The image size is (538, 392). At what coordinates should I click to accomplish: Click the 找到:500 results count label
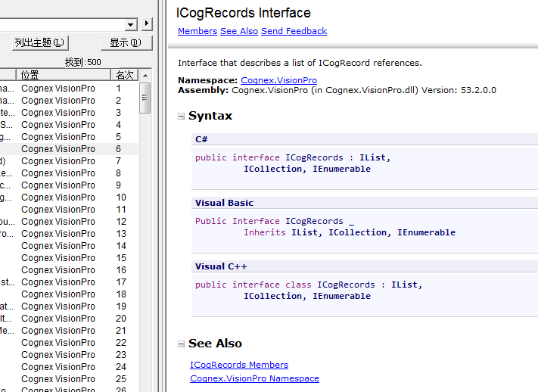pos(83,62)
